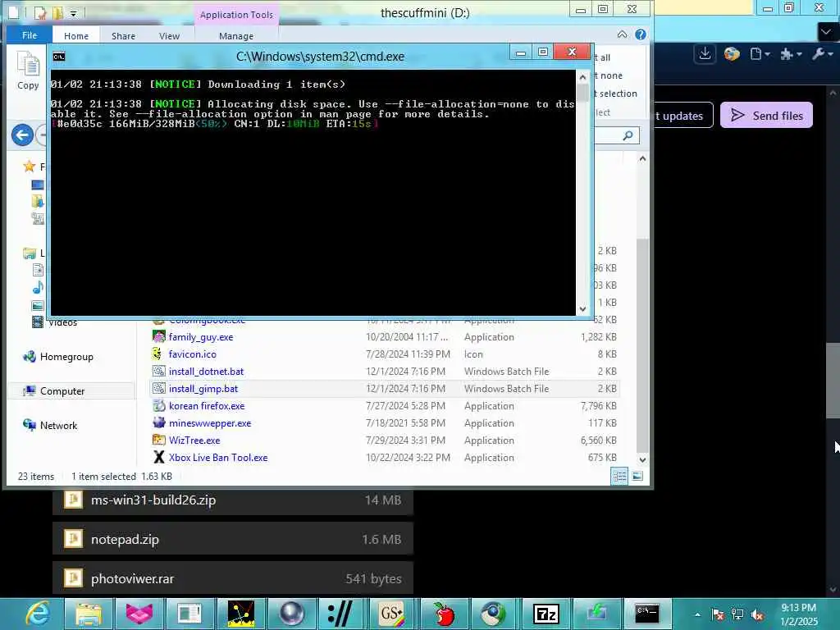Click file list scrollbar down arrow

[x=642, y=459]
